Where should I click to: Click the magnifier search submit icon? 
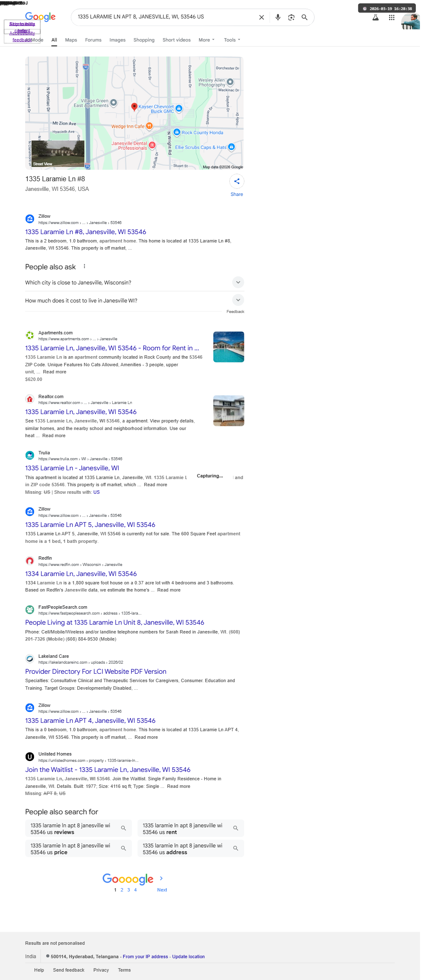click(304, 17)
